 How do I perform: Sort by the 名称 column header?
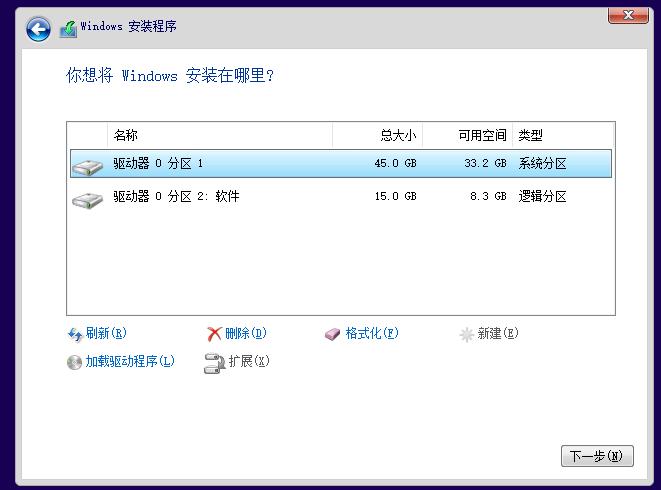coord(220,135)
